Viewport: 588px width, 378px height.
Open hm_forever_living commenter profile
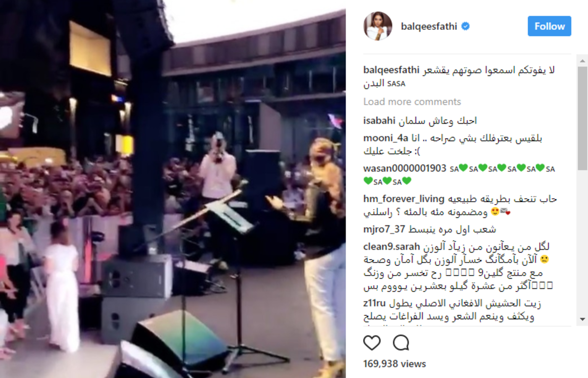coord(404,199)
